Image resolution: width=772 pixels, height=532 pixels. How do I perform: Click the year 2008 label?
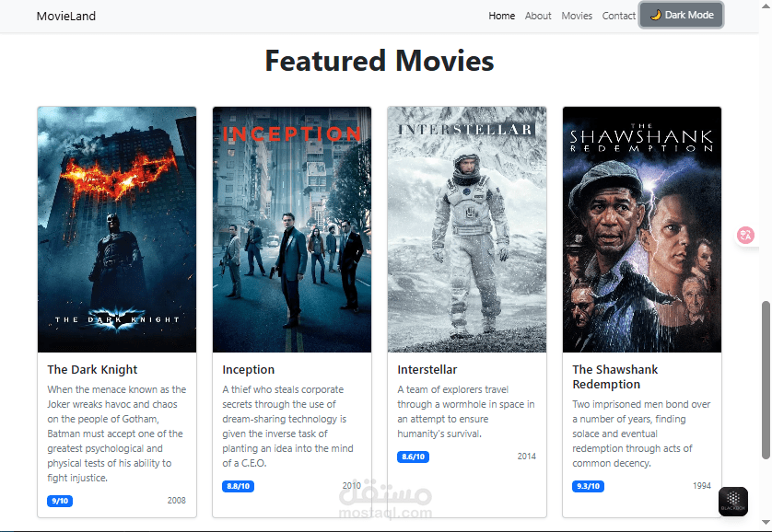pyautogui.click(x=176, y=501)
